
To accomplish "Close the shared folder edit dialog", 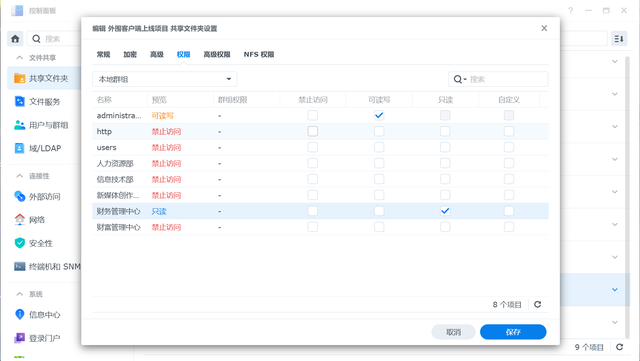I will coord(544,28).
